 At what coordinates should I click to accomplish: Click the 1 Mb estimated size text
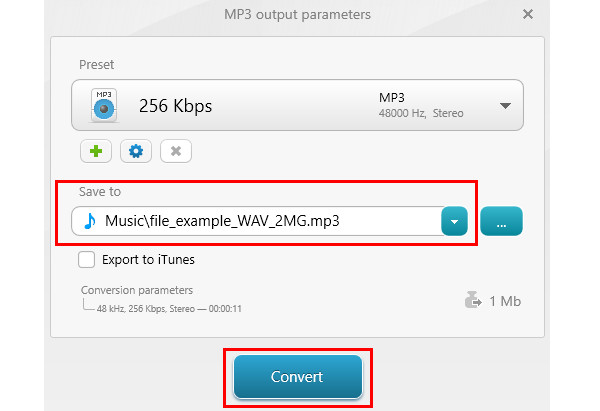pos(505,301)
